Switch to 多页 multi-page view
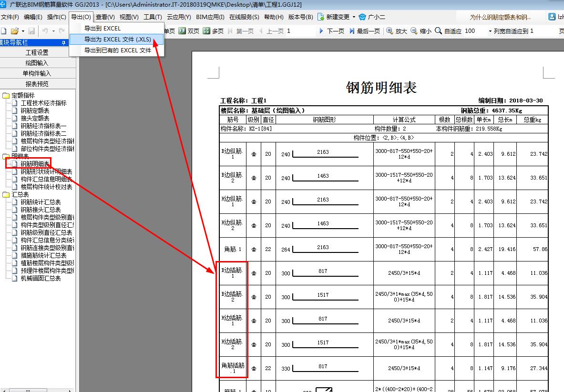564x392 pixels. (x=213, y=31)
